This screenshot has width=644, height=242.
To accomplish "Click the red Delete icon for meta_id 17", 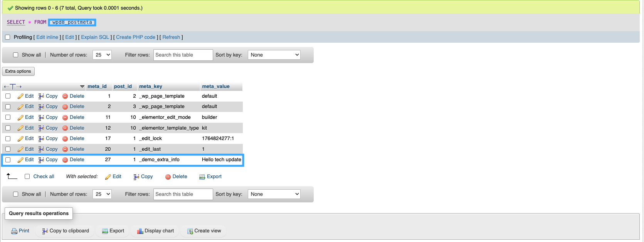I will tap(65, 139).
